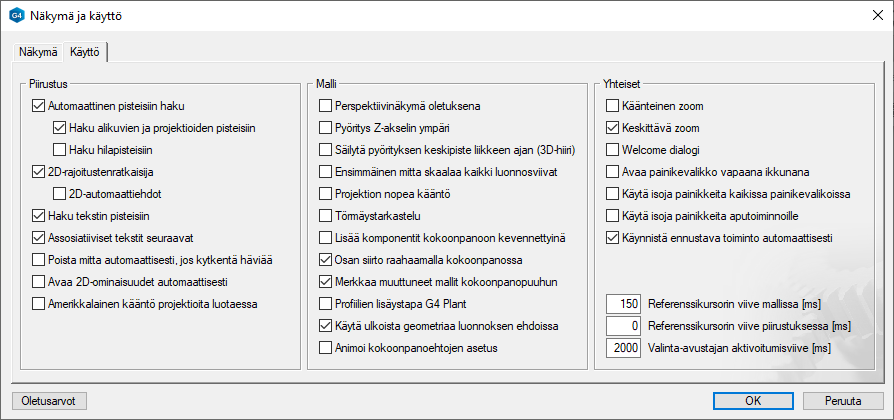Image resolution: width=894 pixels, height=420 pixels.
Task: Check Perspektiivinäkymä oletuksena
Action: point(325,105)
